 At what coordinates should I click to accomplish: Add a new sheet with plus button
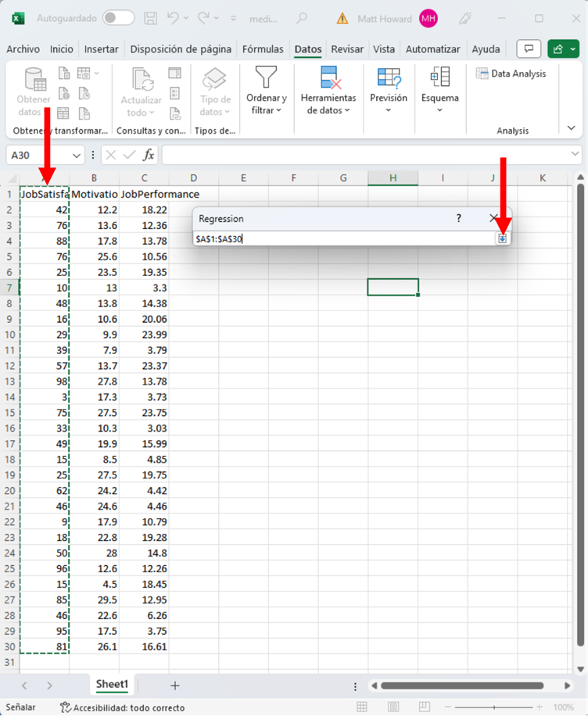(174, 686)
